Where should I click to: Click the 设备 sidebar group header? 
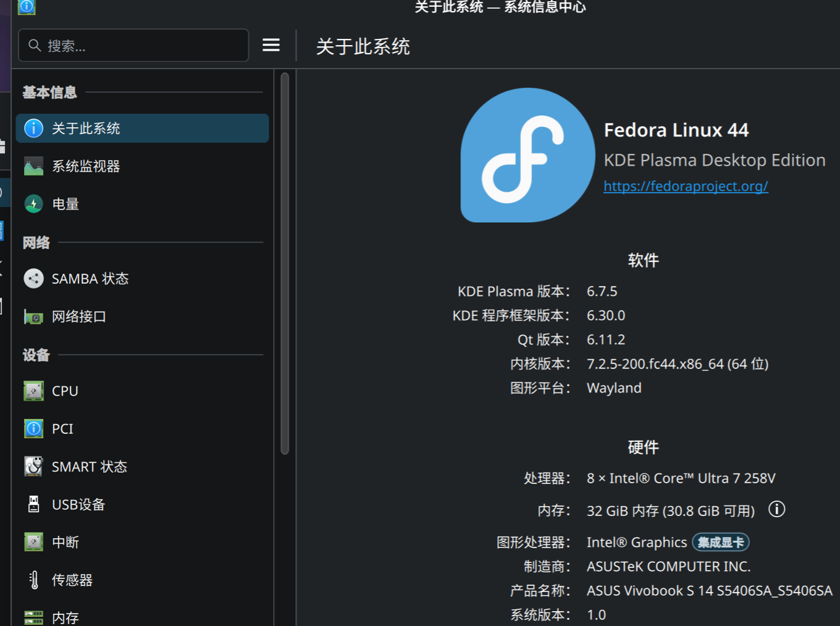click(36, 355)
